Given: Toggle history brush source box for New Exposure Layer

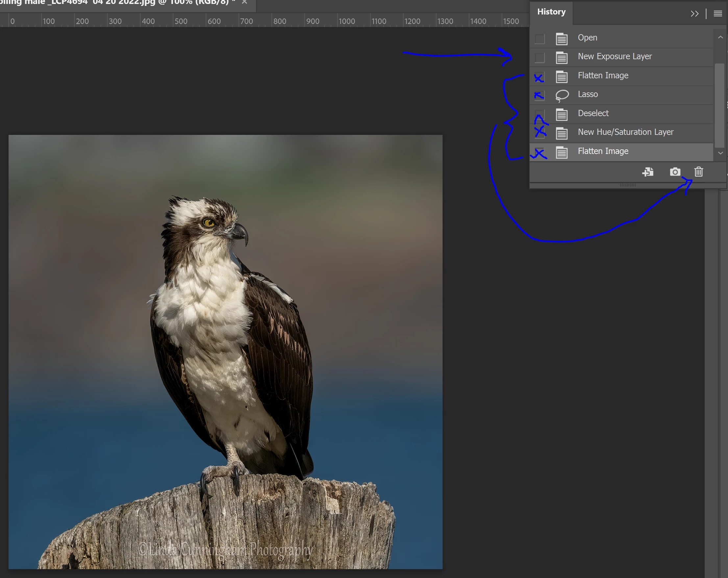Looking at the screenshot, I should [x=540, y=58].
